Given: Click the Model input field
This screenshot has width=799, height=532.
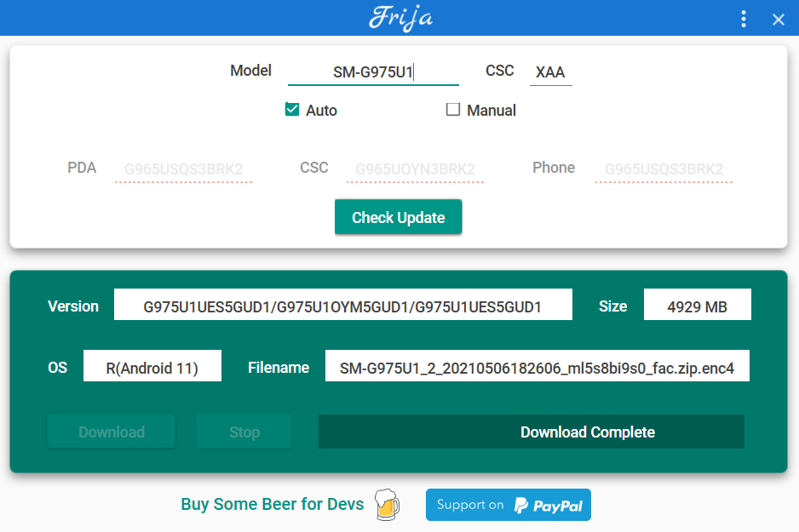Looking at the screenshot, I should click(373, 72).
